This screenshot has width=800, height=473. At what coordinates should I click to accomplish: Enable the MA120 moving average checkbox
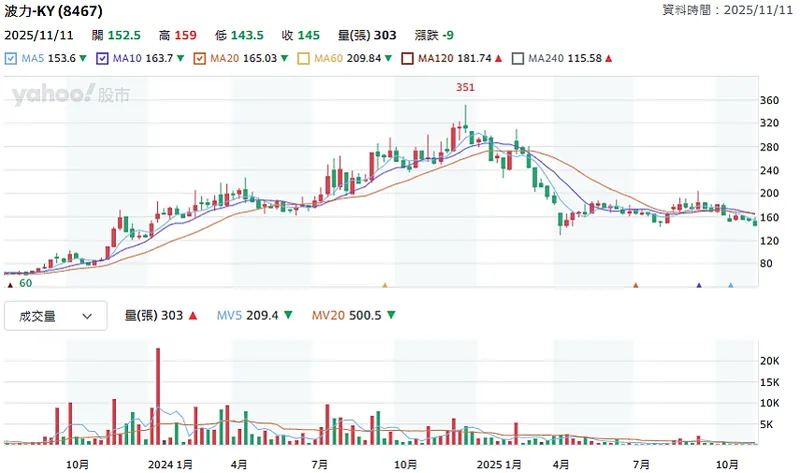[407, 59]
